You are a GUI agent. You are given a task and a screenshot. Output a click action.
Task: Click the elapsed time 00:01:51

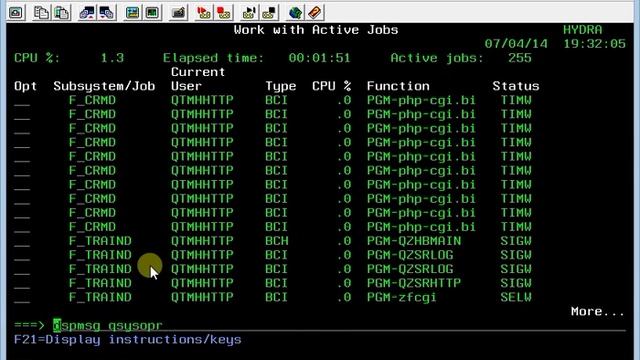[x=319, y=58]
